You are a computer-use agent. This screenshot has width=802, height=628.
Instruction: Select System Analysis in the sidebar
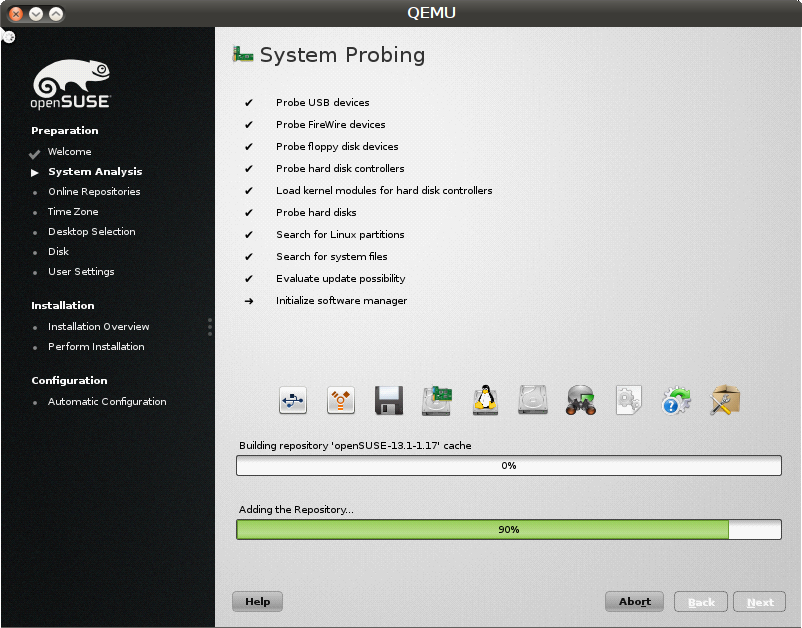point(94,172)
